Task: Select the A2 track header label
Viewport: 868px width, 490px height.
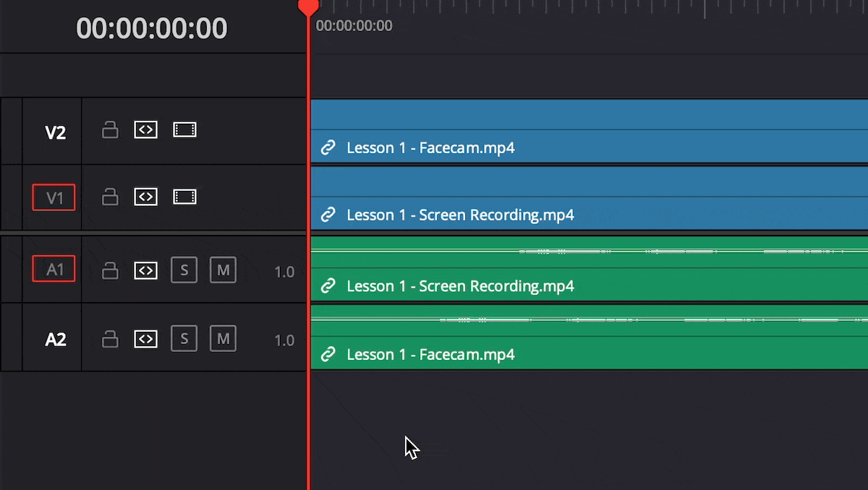Action: click(x=56, y=340)
